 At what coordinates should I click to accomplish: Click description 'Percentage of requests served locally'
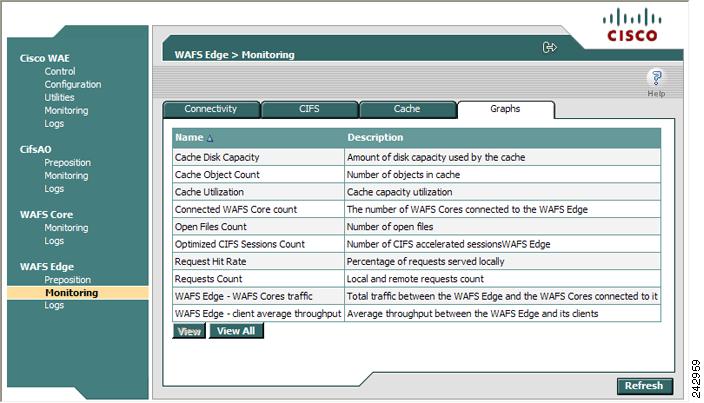tap(425, 262)
